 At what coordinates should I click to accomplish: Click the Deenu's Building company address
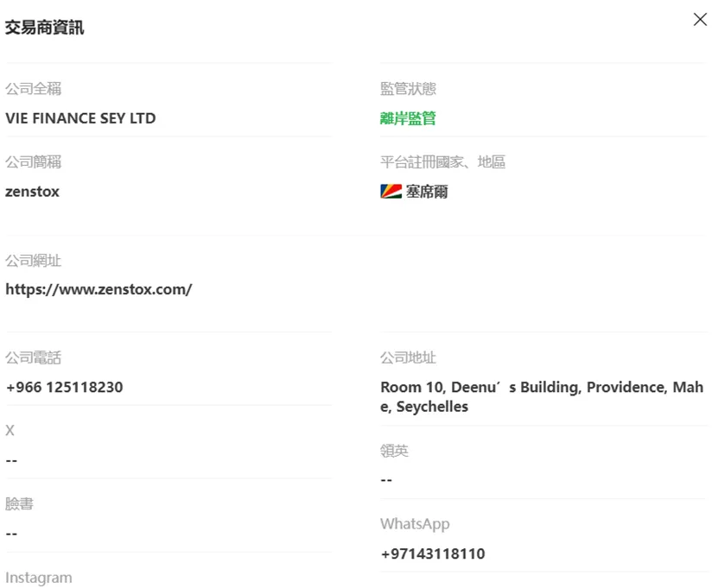coord(542,396)
